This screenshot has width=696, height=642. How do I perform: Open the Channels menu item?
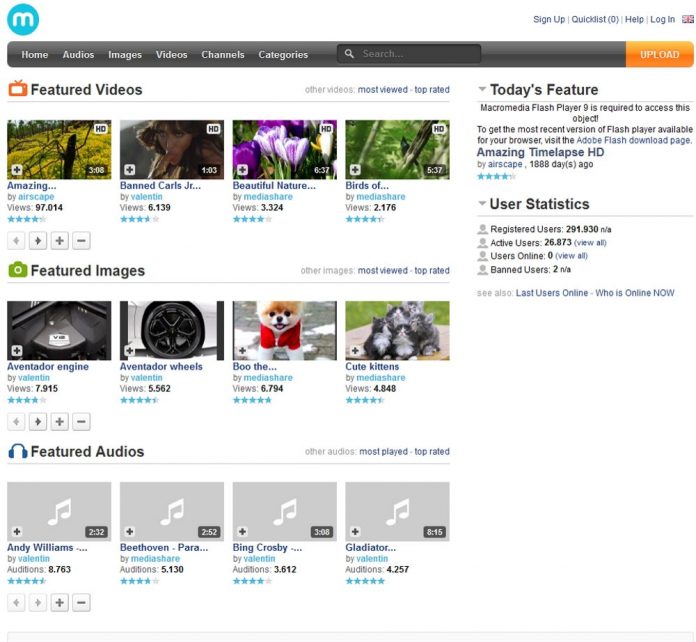[x=222, y=55]
